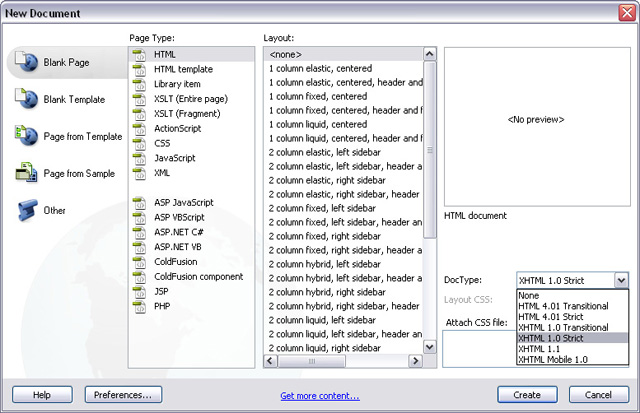Click the ASP.NET C# file icon
640x413 pixels.
click(x=140, y=232)
